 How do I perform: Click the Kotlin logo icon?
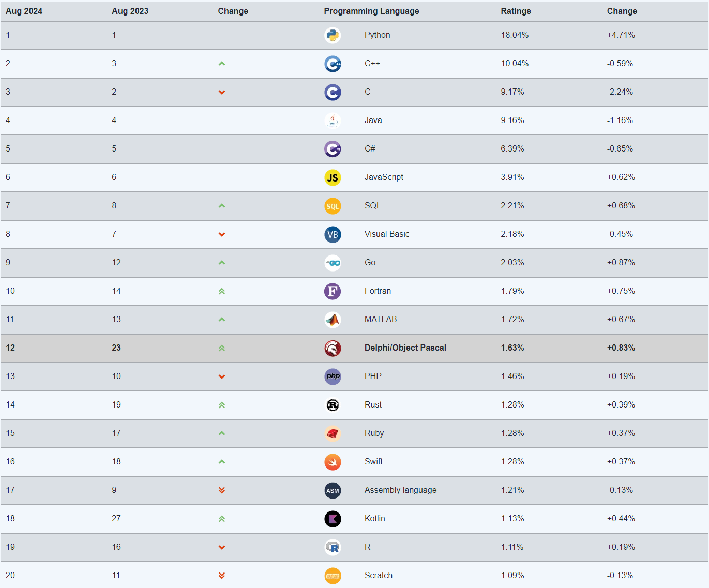(x=333, y=519)
